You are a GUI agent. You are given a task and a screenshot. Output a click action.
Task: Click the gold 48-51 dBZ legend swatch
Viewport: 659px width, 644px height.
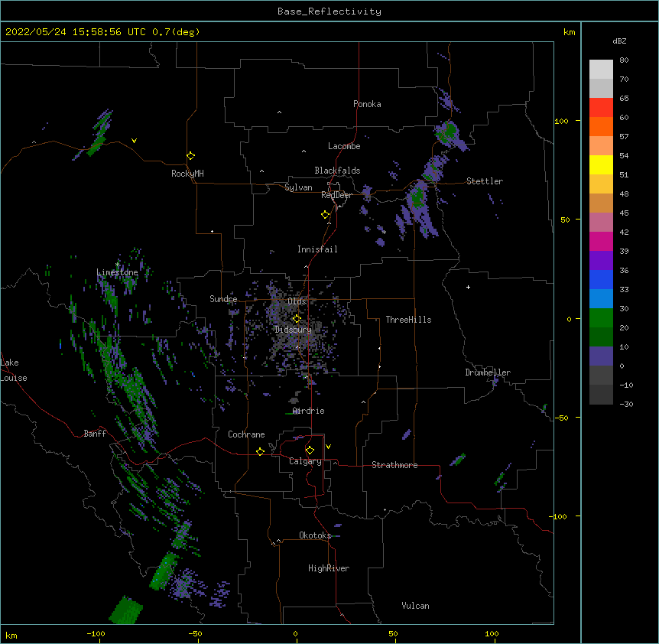601,184
